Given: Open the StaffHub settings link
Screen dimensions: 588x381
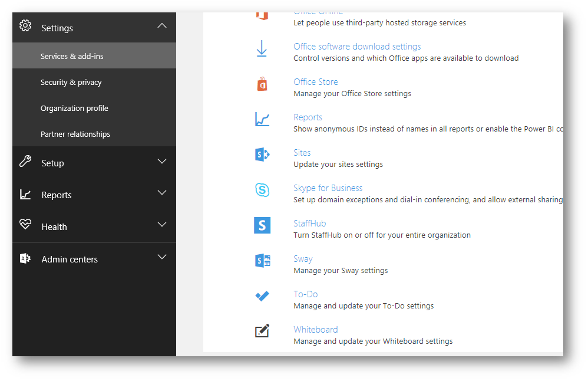Looking at the screenshot, I should pos(310,224).
